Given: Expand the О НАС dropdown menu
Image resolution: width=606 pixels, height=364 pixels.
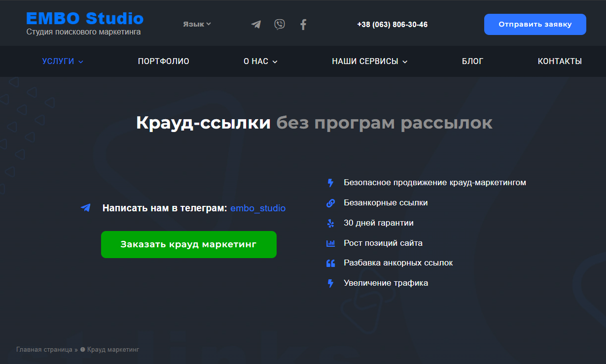Looking at the screenshot, I should pos(260,61).
